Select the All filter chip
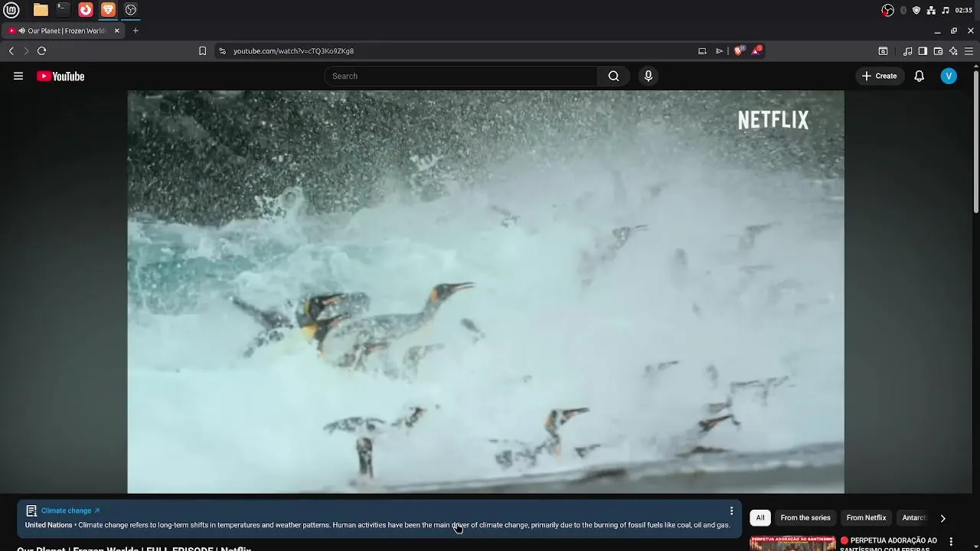 point(760,518)
